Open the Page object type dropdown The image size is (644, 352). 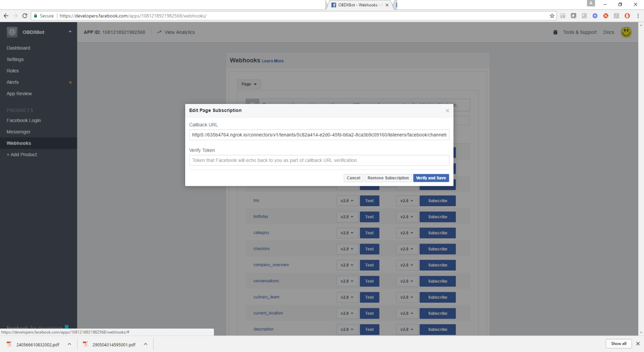pos(249,84)
